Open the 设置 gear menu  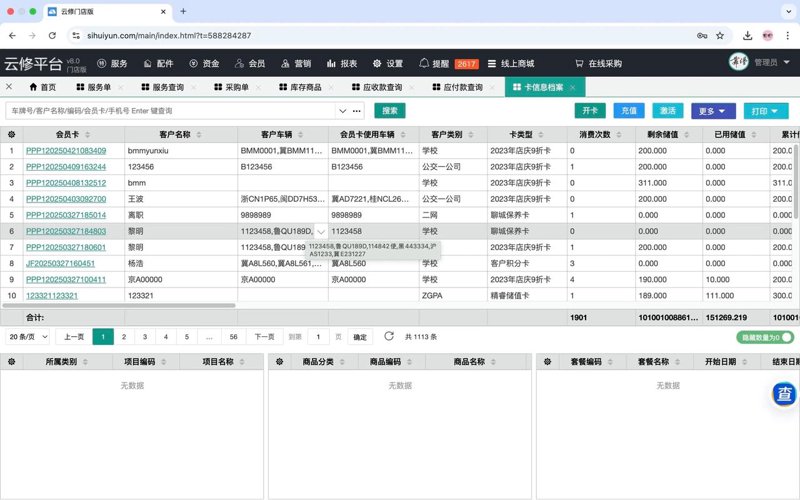click(x=388, y=63)
